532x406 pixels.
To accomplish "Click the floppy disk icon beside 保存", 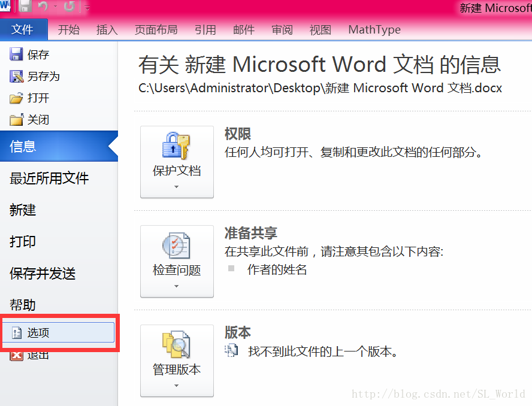I will coord(16,54).
